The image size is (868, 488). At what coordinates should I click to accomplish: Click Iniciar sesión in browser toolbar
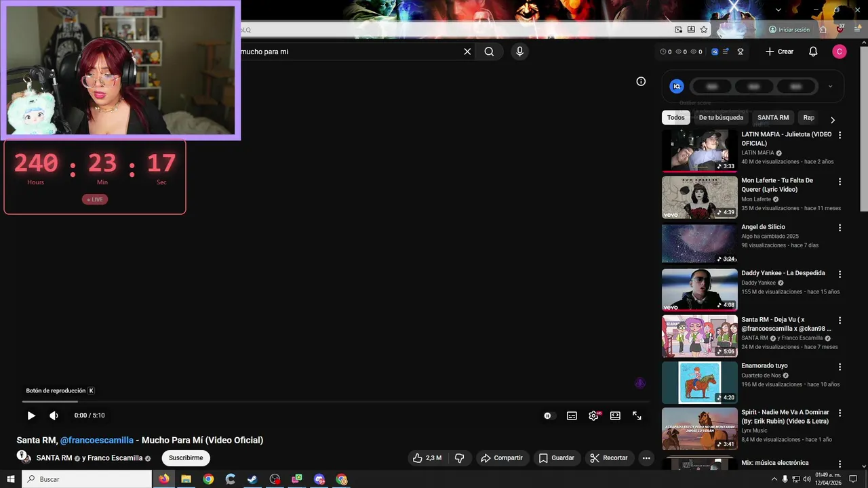(x=789, y=30)
